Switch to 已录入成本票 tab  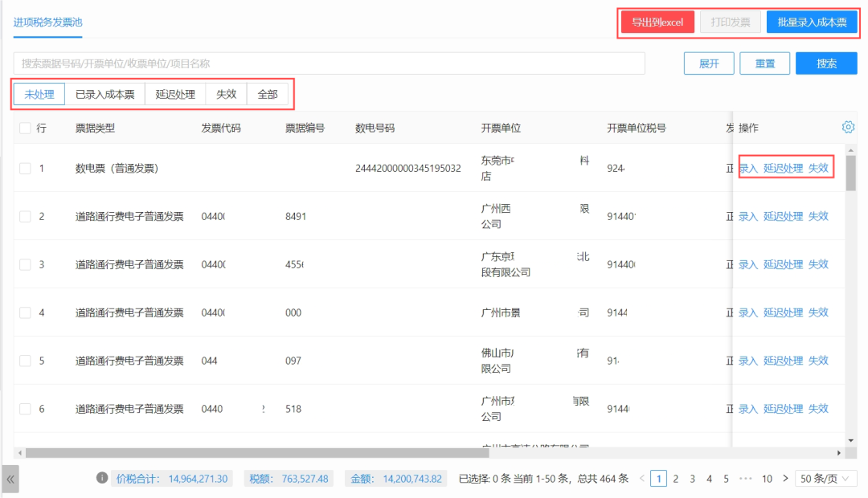tap(104, 95)
